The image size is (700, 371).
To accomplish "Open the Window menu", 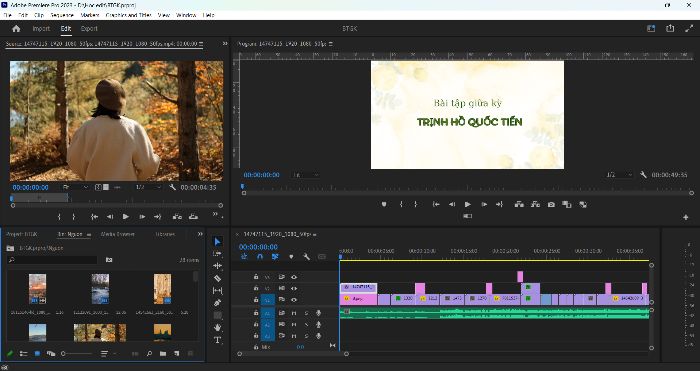I will 186,15.
